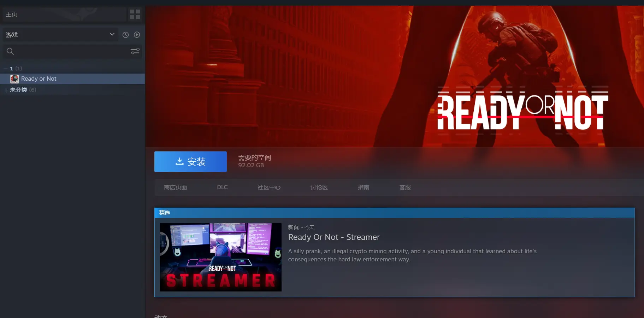Open Ready Or Not - Streamer news title

click(334, 237)
